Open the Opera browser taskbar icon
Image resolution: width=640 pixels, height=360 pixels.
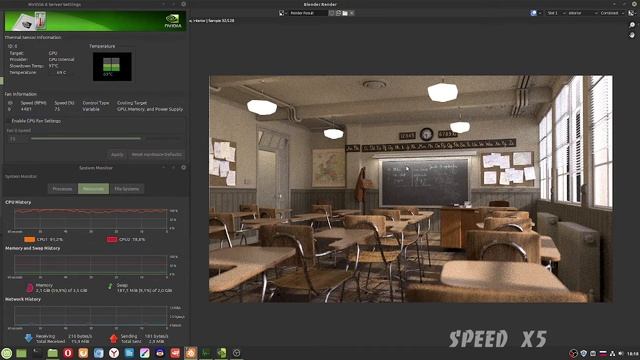(68, 353)
